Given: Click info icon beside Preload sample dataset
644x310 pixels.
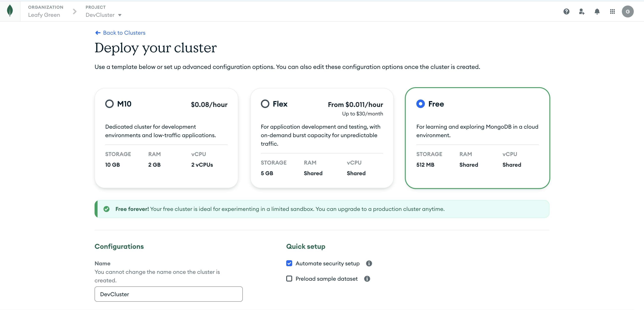Looking at the screenshot, I should click(x=367, y=279).
